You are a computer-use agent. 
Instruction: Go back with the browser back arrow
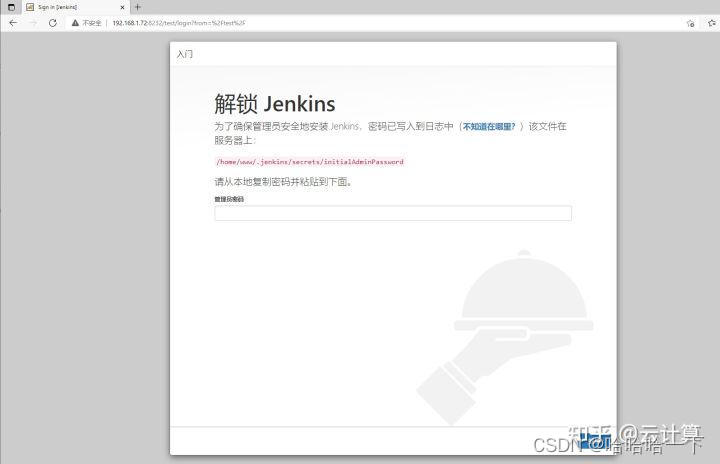[x=13, y=23]
